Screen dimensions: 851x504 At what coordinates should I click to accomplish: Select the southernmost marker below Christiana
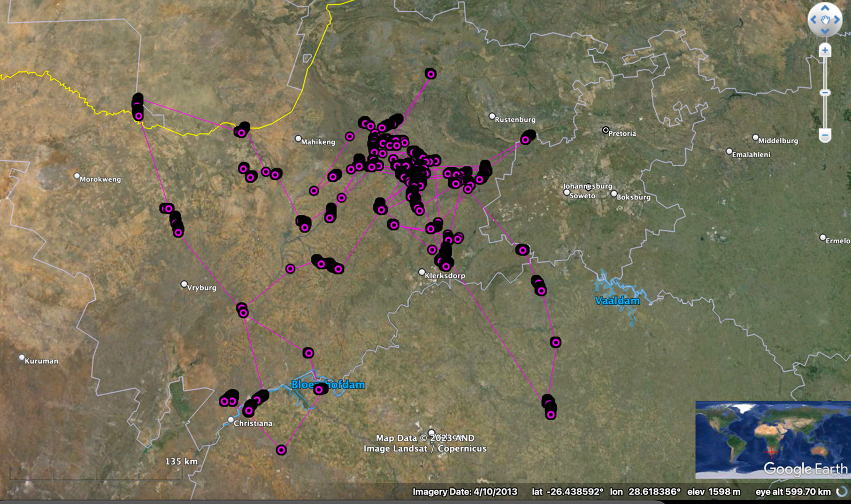click(x=281, y=450)
